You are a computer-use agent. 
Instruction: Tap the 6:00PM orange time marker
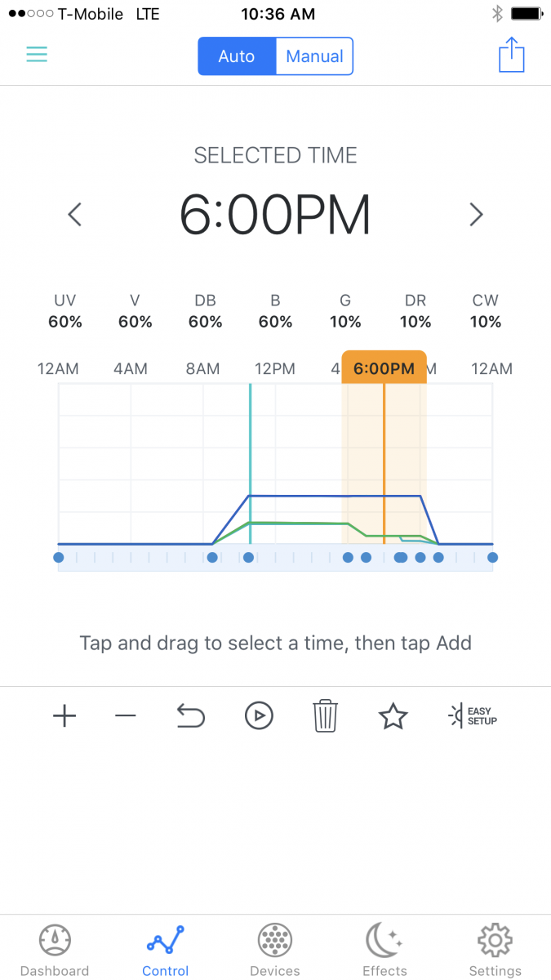coord(384,368)
